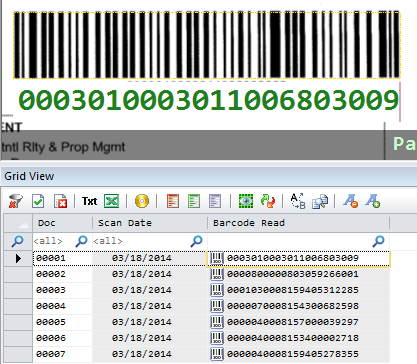Click the green and red refresh arrows icon
This screenshot has width=417, height=364.
[268, 201]
